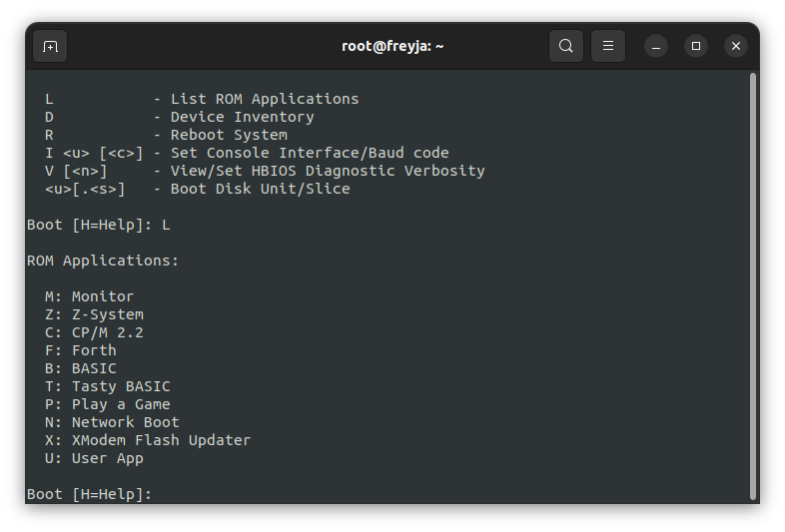Minimize the terminal window
The image size is (785, 532).
click(656, 46)
